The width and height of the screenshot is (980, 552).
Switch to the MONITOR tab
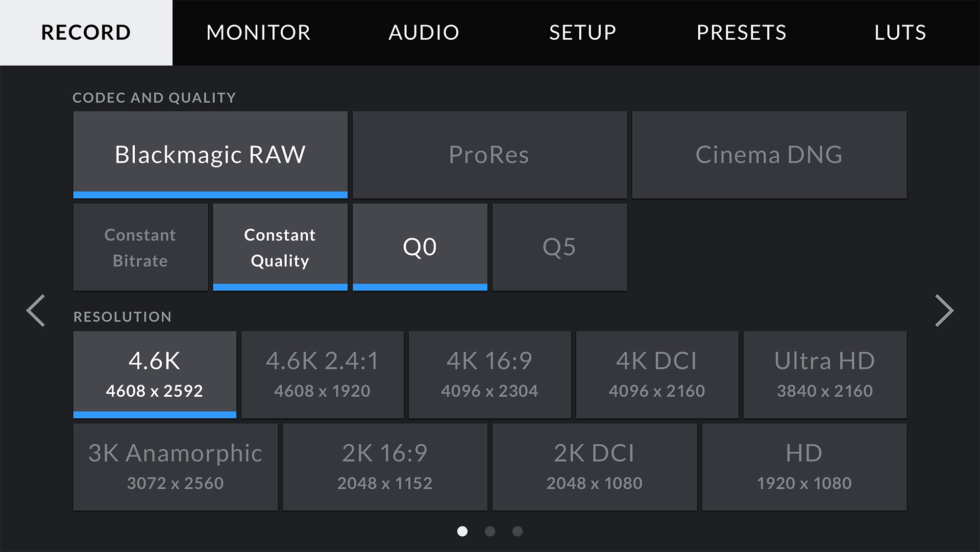pyautogui.click(x=259, y=32)
